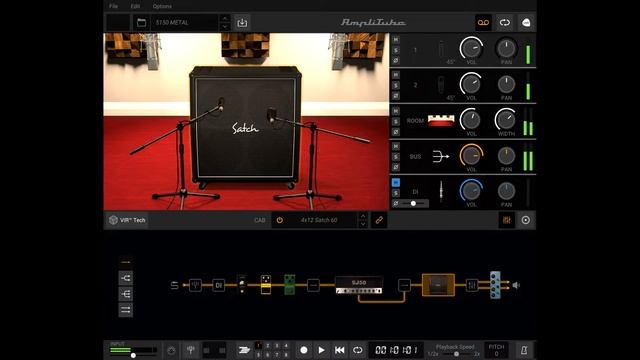
Task: Select microphone model for channel 2
Action: pos(441,85)
